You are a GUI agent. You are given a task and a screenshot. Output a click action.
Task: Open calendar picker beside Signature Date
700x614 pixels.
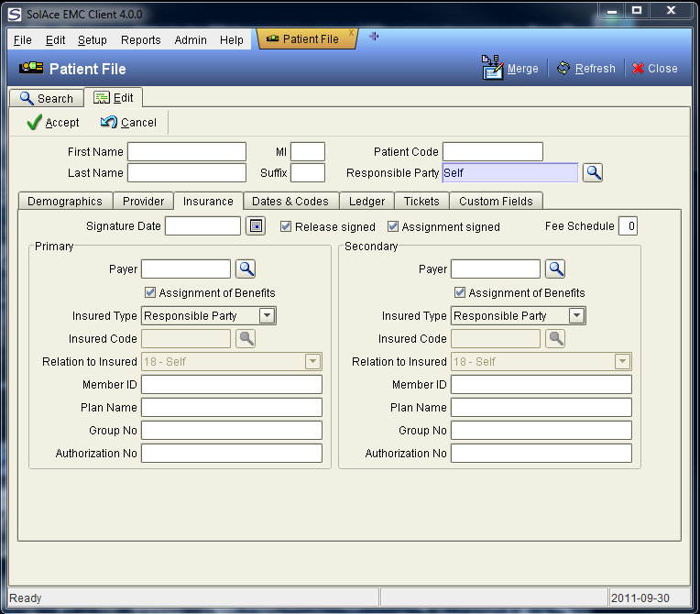pyautogui.click(x=256, y=226)
